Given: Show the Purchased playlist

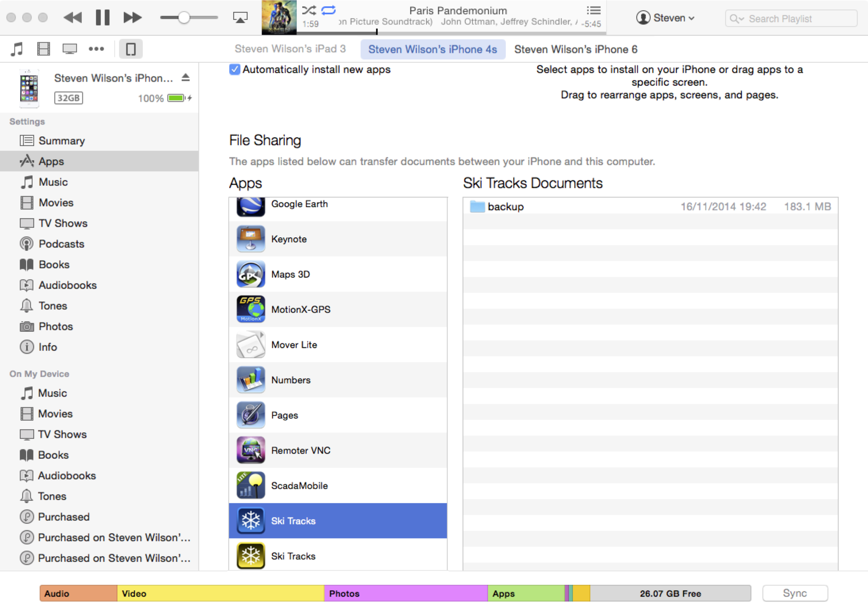Looking at the screenshot, I should click(x=99, y=517).
